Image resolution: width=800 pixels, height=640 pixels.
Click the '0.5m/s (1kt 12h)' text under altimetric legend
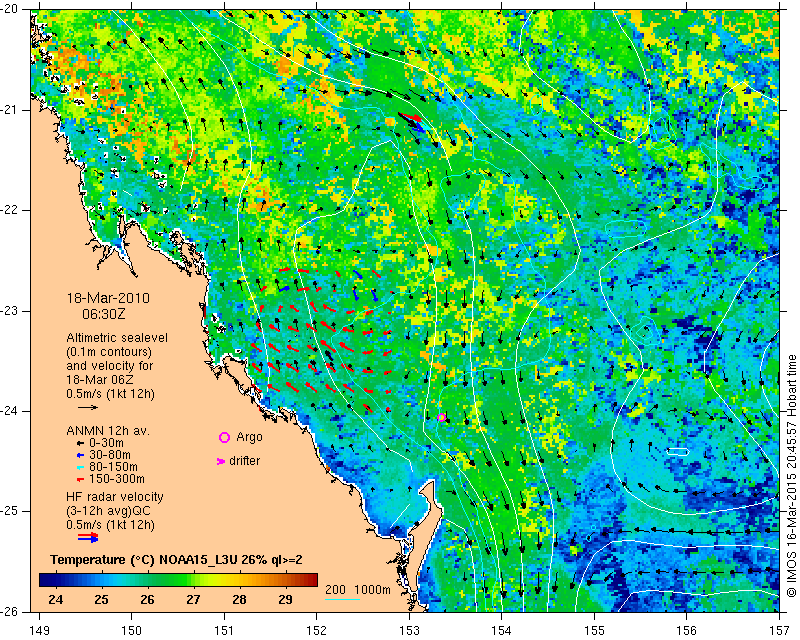(110, 394)
